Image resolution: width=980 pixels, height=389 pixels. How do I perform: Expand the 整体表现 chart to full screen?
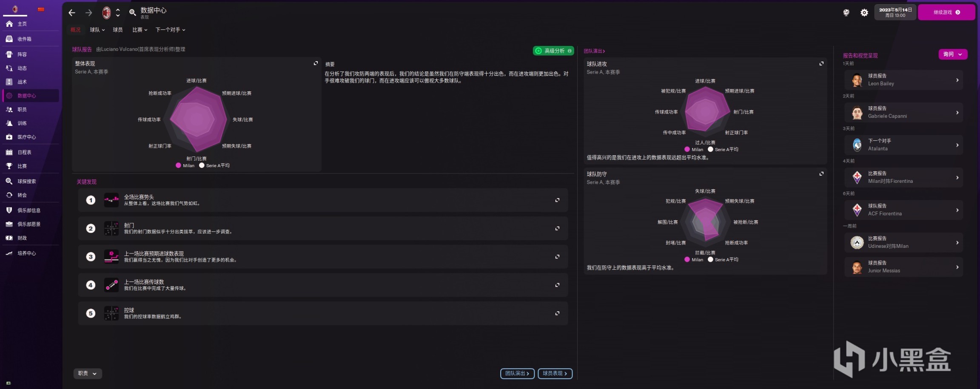(316, 63)
